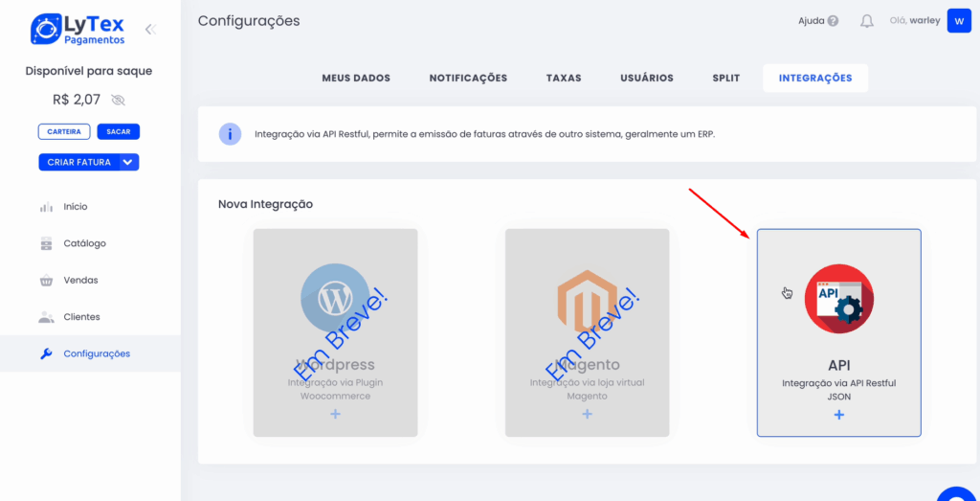
Task: Open Início in the sidebar
Action: (75, 207)
